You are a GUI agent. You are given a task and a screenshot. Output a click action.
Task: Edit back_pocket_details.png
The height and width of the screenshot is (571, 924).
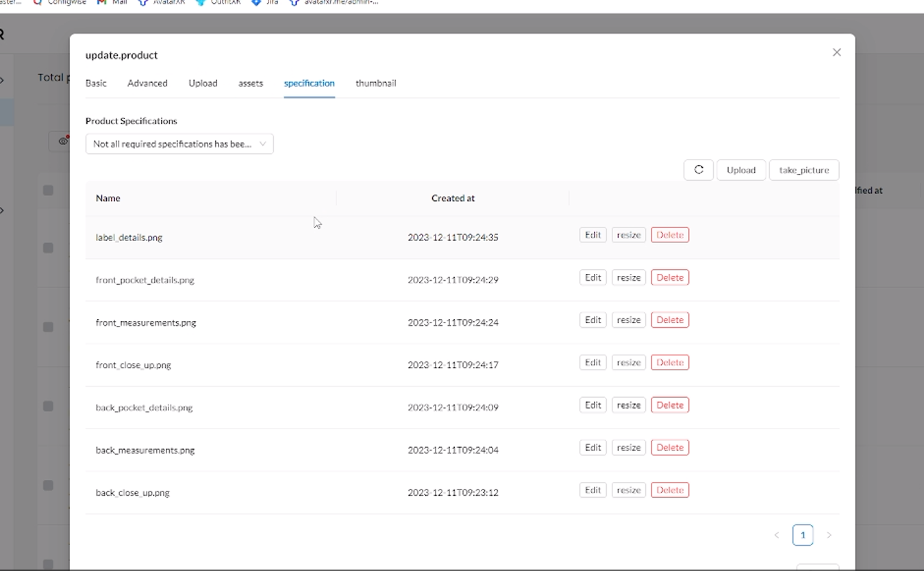tap(593, 405)
